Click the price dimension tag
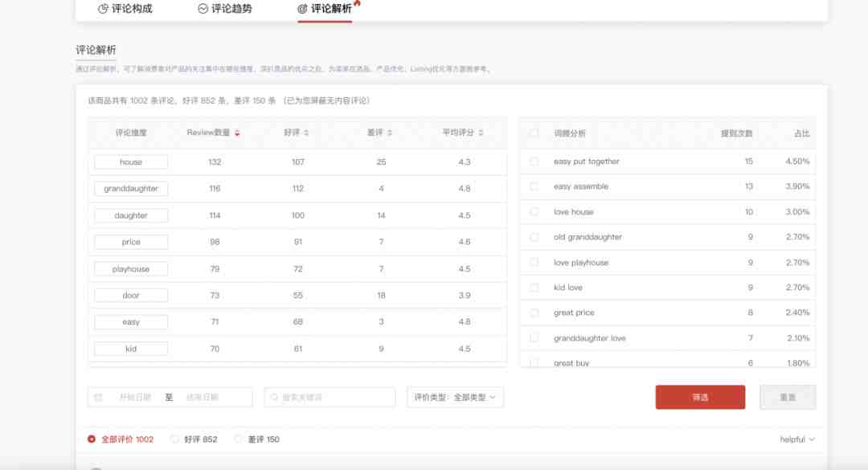 click(131, 242)
